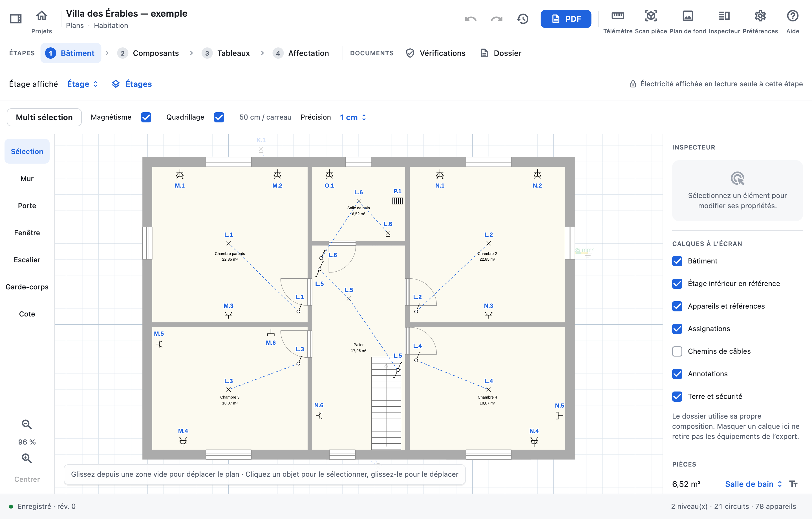
Task: Go to step 4 Affectation
Action: pyautogui.click(x=301, y=53)
